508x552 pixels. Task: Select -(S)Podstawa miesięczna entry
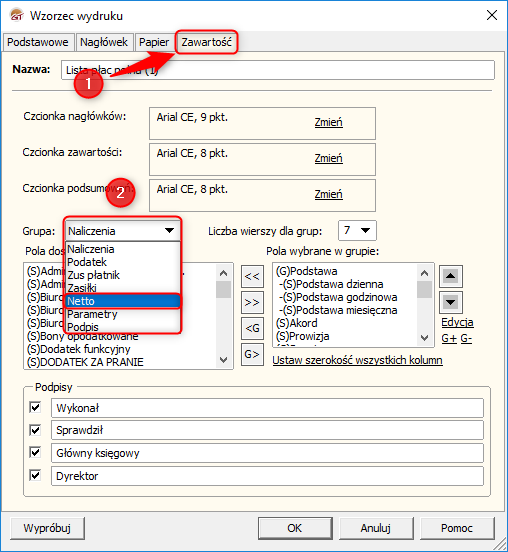(338, 310)
